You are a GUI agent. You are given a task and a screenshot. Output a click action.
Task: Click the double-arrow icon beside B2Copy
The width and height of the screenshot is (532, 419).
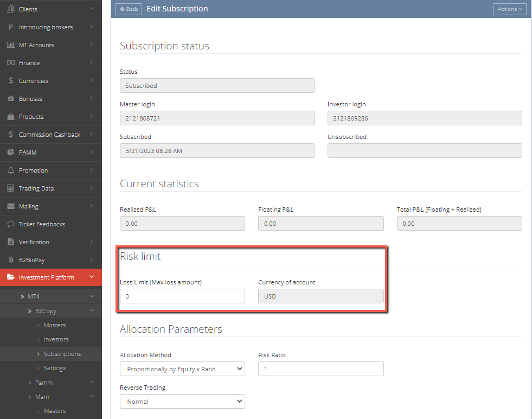tap(30, 311)
